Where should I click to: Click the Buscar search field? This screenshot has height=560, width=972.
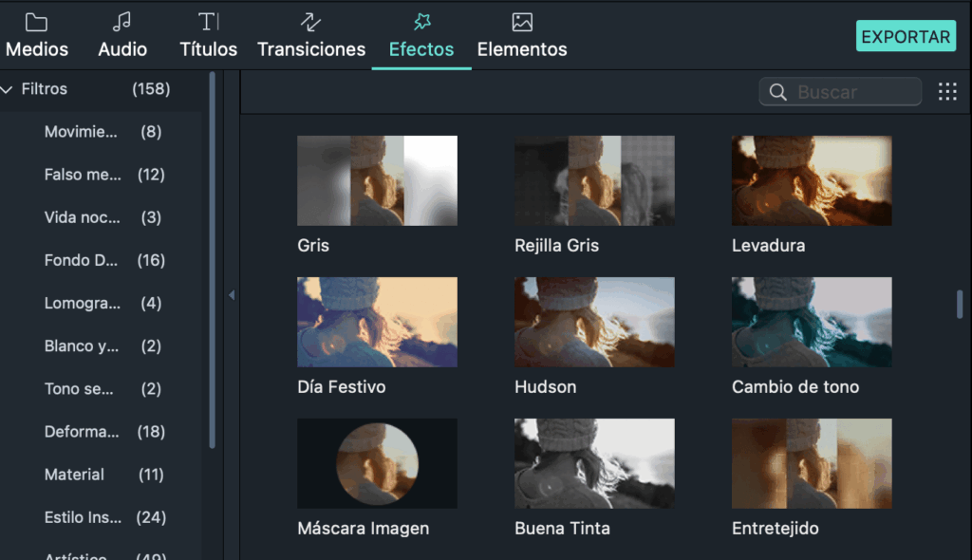click(x=840, y=92)
